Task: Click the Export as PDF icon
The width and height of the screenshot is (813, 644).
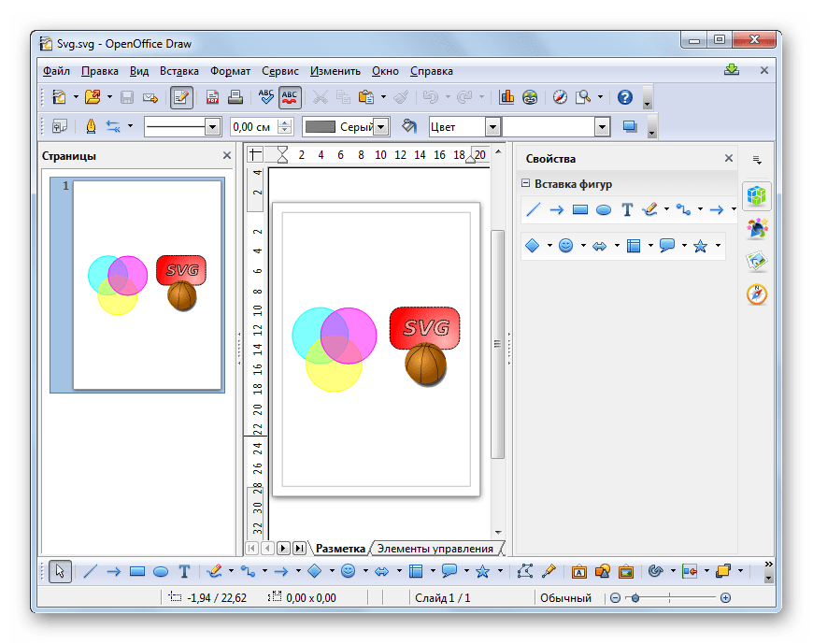Action: coord(212,96)
